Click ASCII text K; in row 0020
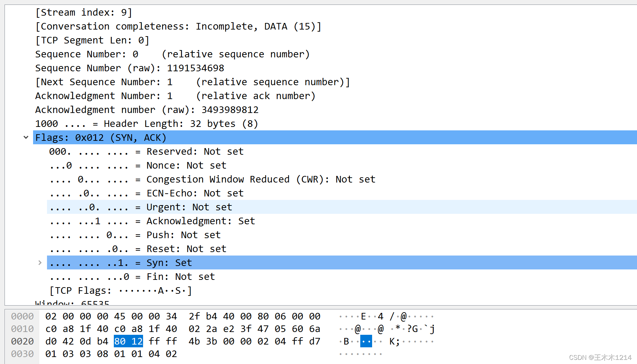This screenshot has height=364, width=637. click(394, 341)
